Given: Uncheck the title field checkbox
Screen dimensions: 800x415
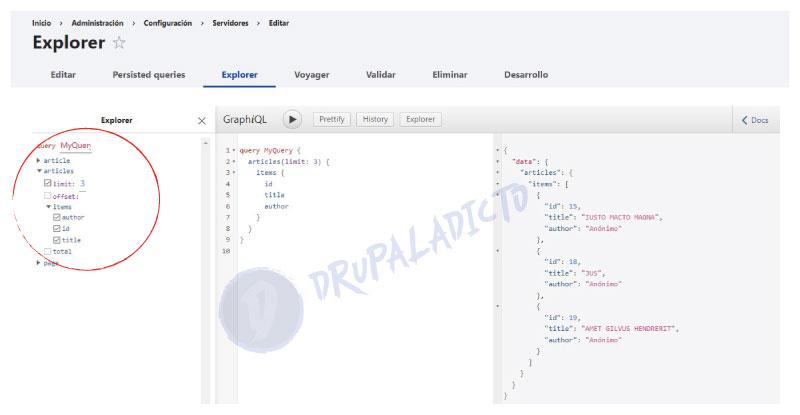Looking at the screenshot, I should pos(57,239).
